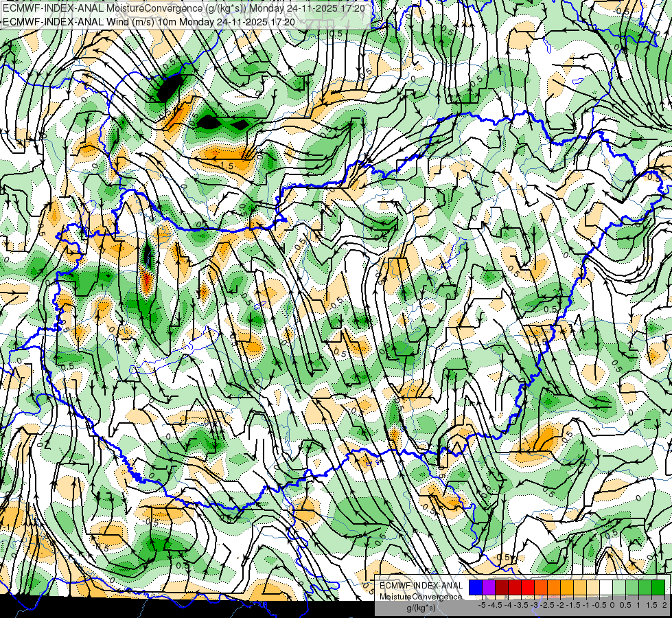Screen dimensions: 672x618
Task: Click the '-1.5' contour label on the map
Action: tap(226, 165)
